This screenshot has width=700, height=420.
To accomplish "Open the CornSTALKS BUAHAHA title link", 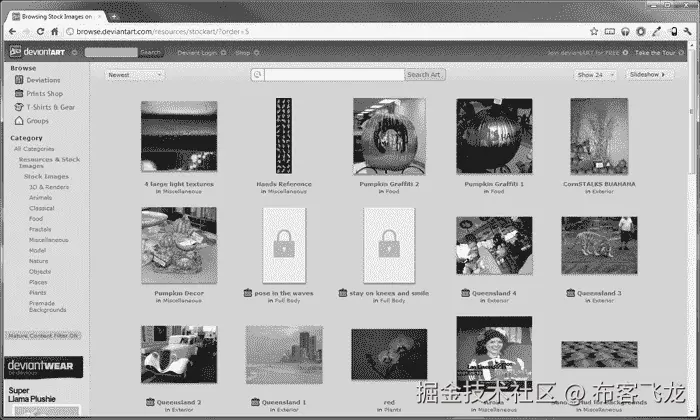I will coord(599,184).
